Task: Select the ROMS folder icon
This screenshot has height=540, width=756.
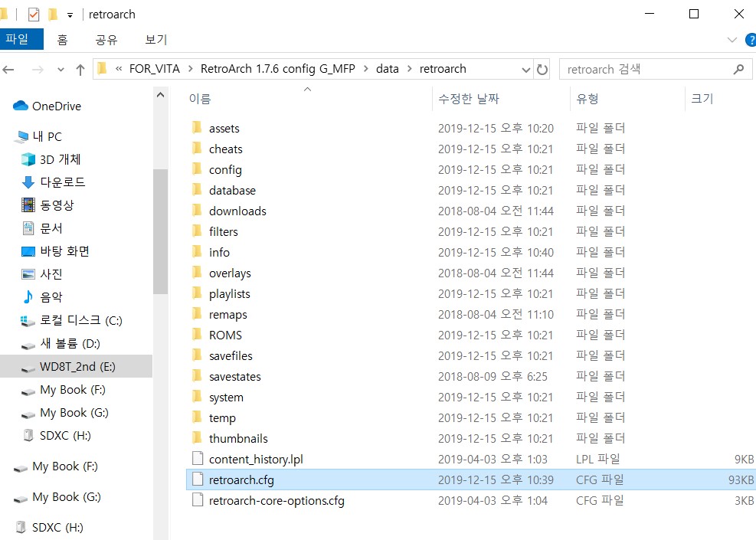Action: point(197,335)
